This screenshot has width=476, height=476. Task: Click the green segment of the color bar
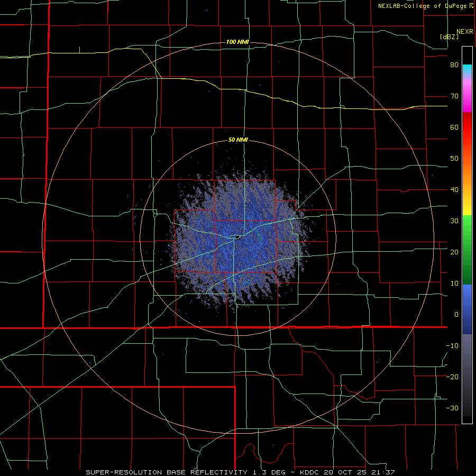coord(467,250)
